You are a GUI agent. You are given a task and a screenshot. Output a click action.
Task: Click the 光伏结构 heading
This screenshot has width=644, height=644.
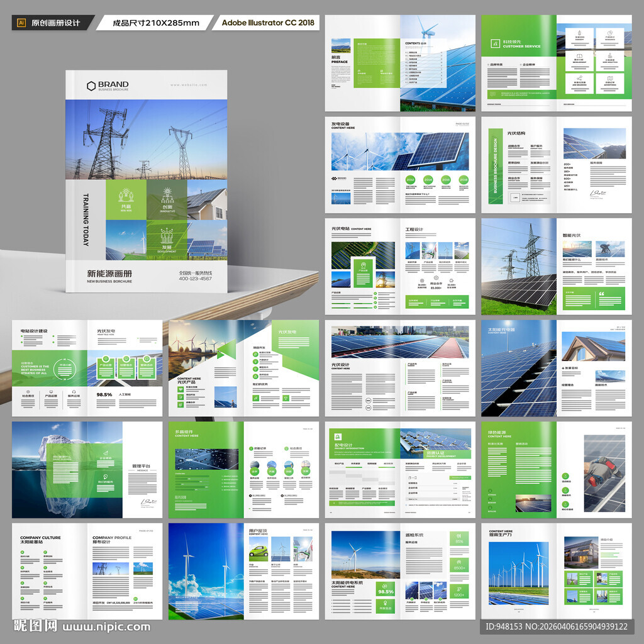(516, 133)
